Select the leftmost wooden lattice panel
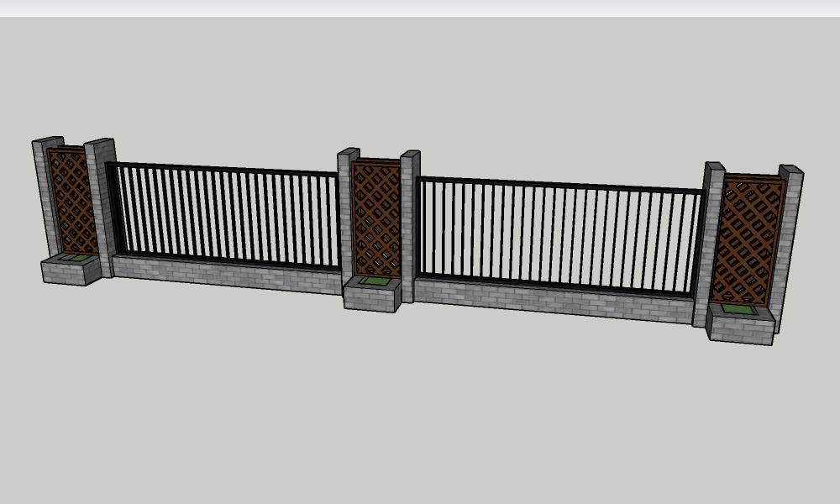 72,202
